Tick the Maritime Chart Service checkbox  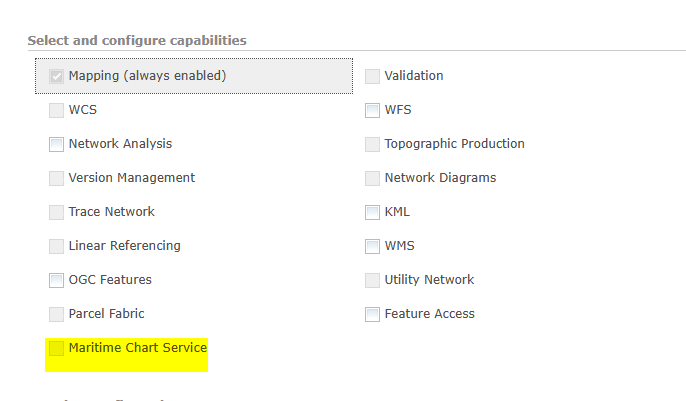pyautogui.click(x=56, y=348)
